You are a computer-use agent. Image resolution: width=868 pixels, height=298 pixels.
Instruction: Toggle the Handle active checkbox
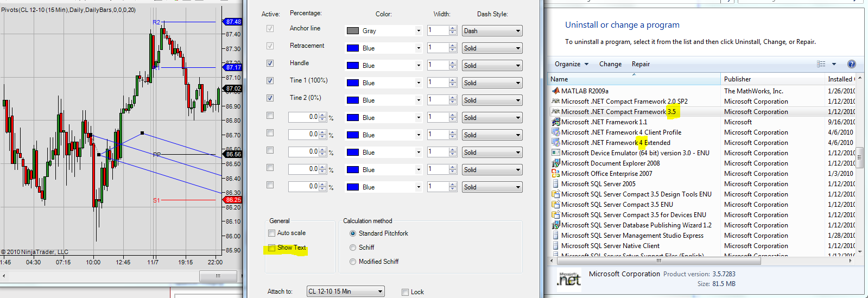270,64
